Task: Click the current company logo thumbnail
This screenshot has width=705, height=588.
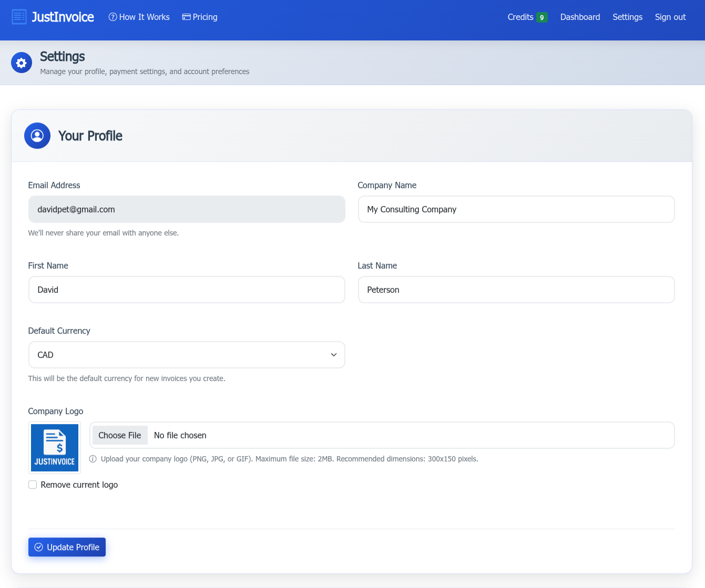Action: (x=55, y=448)
